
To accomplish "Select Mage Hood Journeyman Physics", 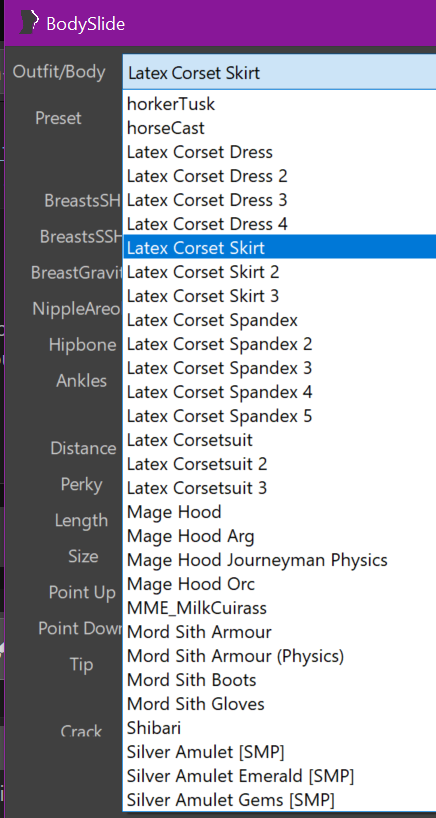I will pyautogui.click(x=280, y=560).
